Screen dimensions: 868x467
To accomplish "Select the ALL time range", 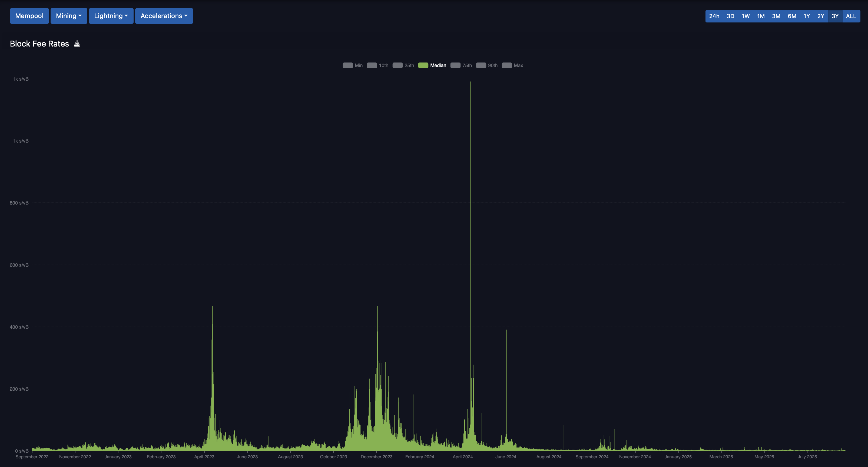I will pos(851,16).
